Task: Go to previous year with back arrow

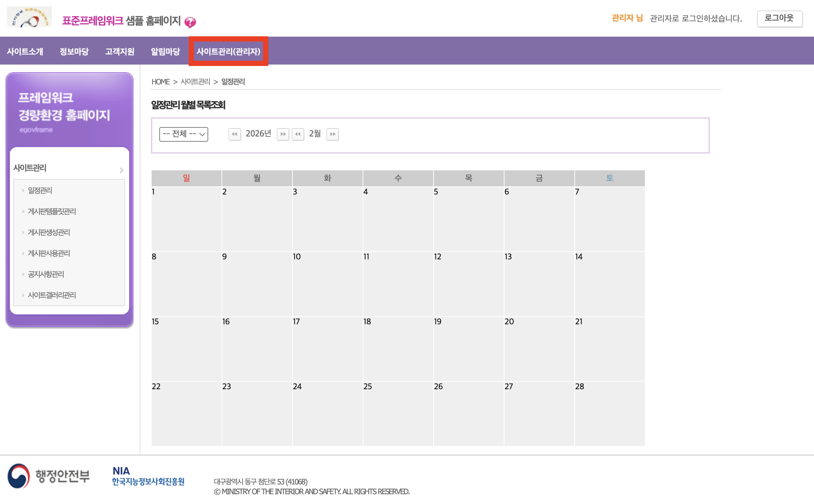Action: (234, 134)
